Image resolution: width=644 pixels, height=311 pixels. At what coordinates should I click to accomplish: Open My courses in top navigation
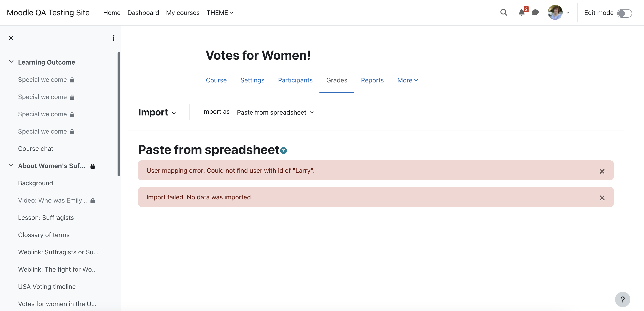tap(183, 13)
